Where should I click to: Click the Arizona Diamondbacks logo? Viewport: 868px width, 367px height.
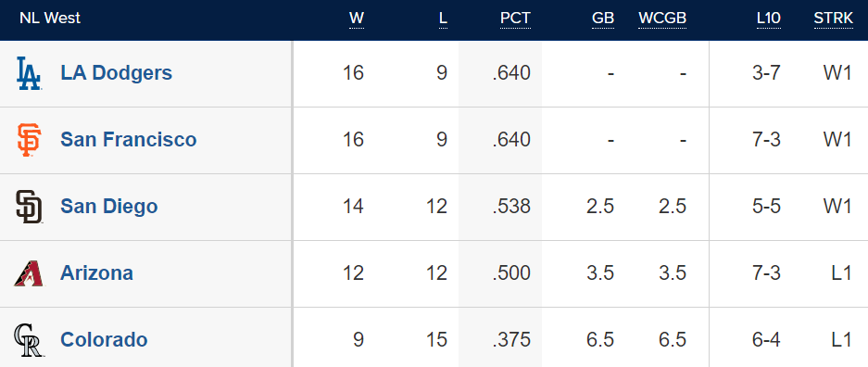(x=28, y=273)
